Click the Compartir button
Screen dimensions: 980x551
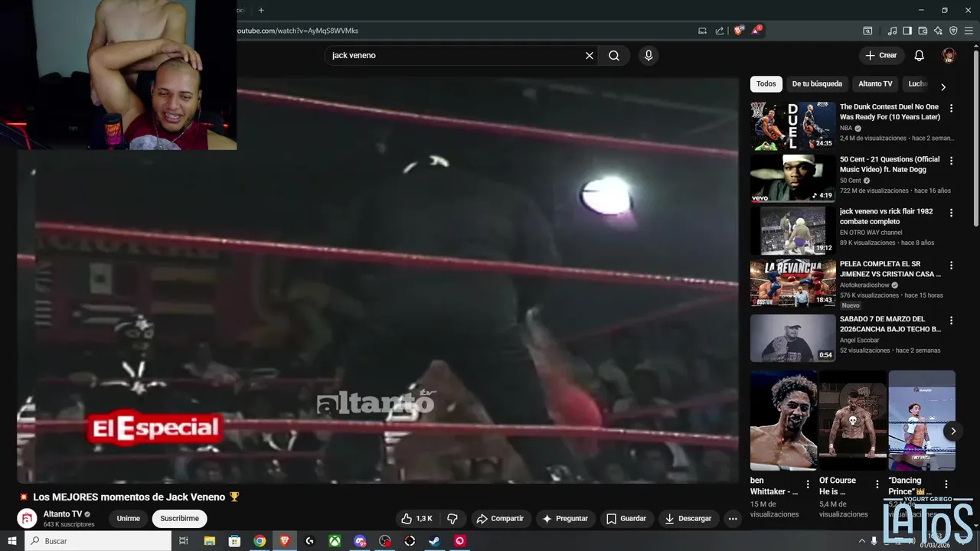[500, 519]
